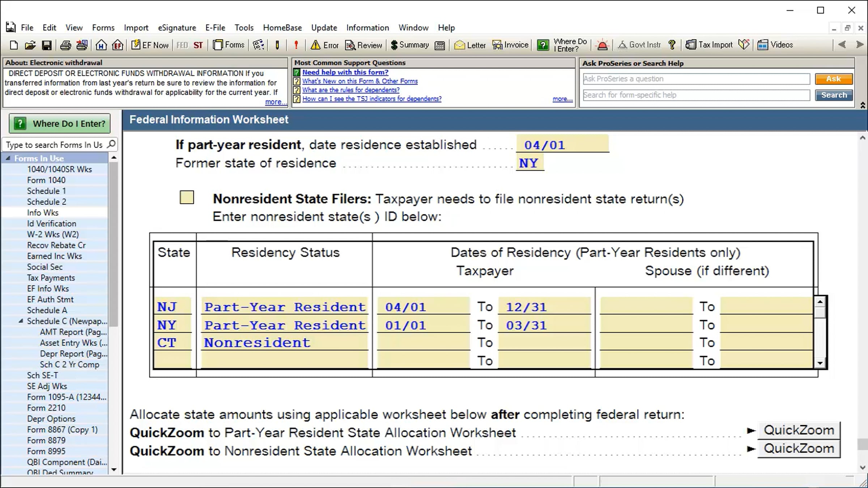
Task: Save the current return
Action: 47,45
